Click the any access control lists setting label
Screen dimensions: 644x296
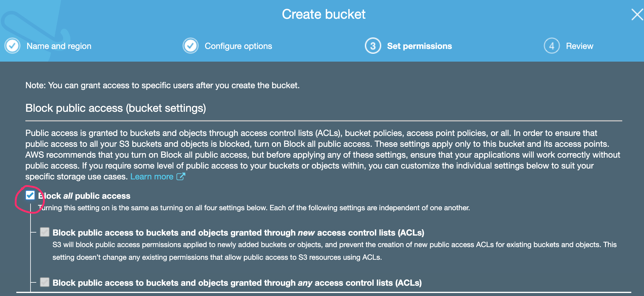click(237, 283)
